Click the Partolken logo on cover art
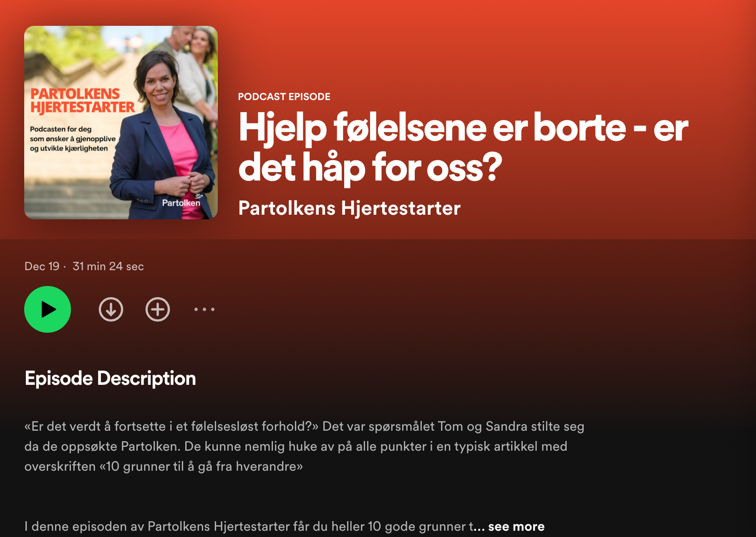 (x=182, y=201)
